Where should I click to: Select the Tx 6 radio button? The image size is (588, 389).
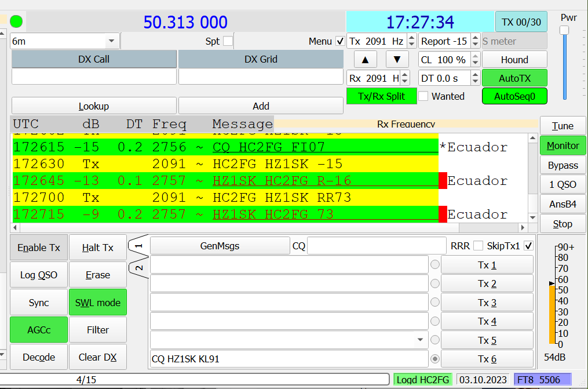pos(435,359)
